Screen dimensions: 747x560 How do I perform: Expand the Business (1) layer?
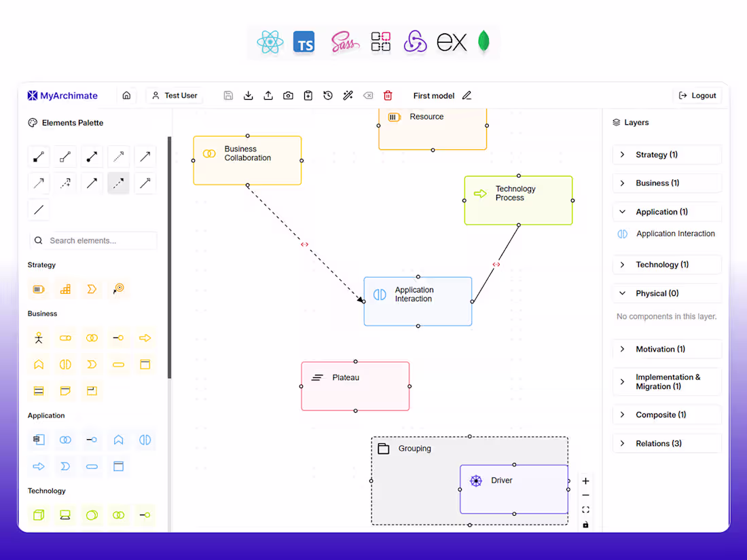click(x=667, y=183)
